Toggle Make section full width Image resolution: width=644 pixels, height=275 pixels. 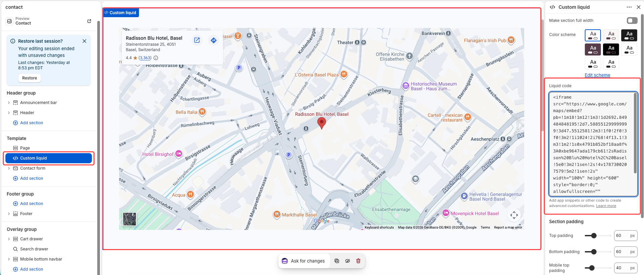632,21
